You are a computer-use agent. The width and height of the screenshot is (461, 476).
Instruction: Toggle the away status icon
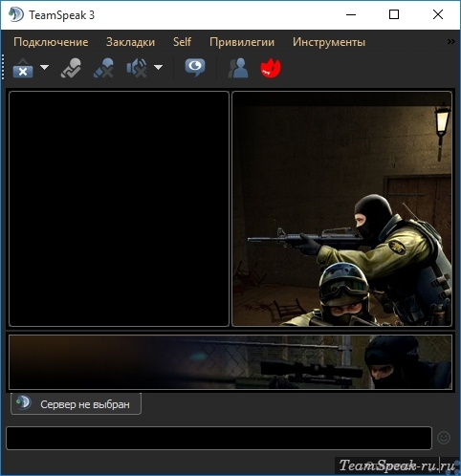pos(71,68)
